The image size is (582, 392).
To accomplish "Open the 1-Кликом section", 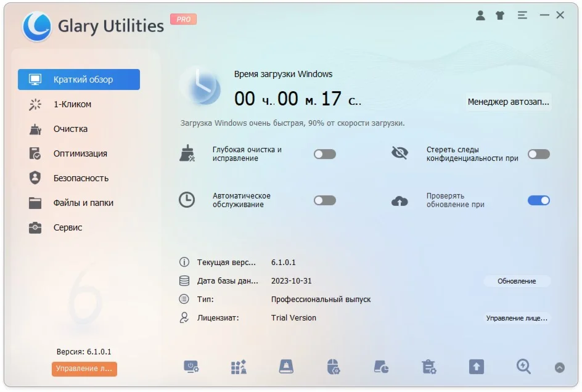I will click(79, 104).
